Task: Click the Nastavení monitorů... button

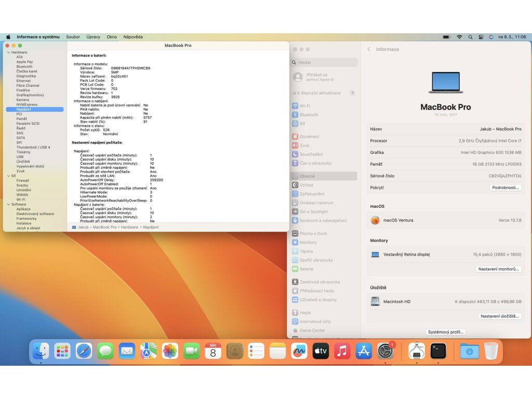Action: 498,269
